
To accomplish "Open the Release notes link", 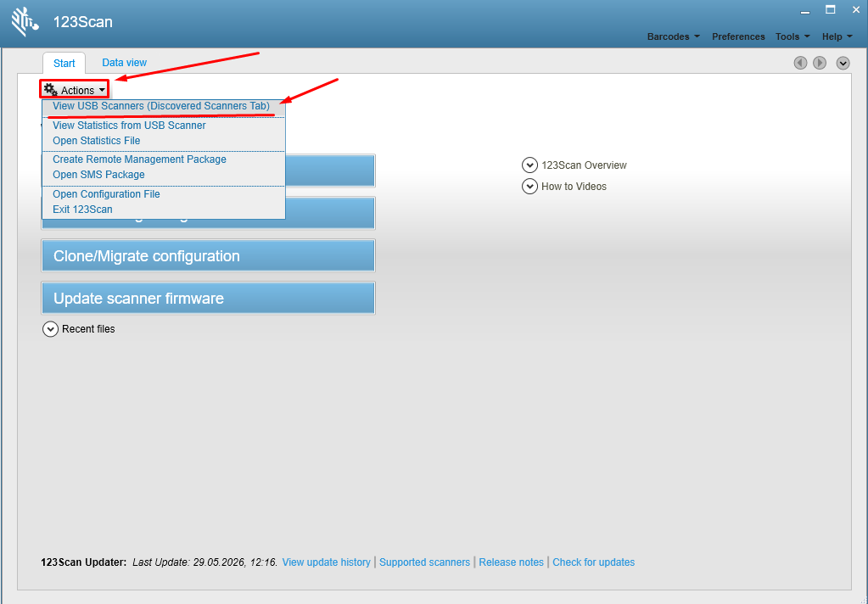I will pos(511,562).
